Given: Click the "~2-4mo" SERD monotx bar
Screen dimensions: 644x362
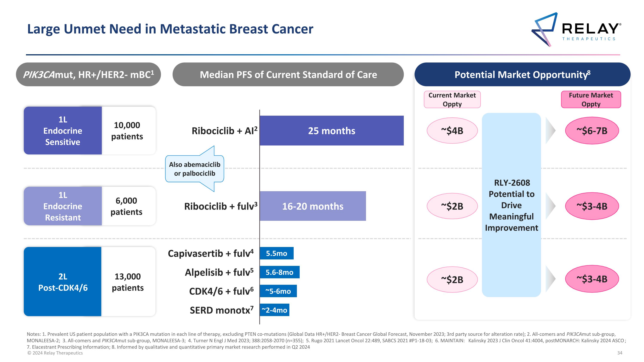Looking at the screenshot, I should (274, 310).
